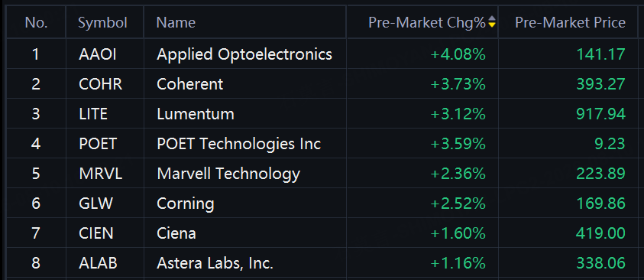644x280 pixels.
Task: Click Applied Optoelectronics company name
Action: (x=244, y=54)
